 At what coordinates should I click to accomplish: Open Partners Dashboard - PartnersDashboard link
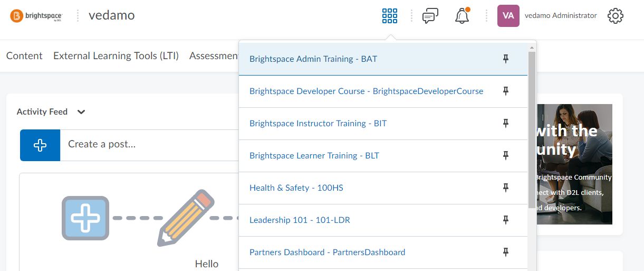[328, 253]
